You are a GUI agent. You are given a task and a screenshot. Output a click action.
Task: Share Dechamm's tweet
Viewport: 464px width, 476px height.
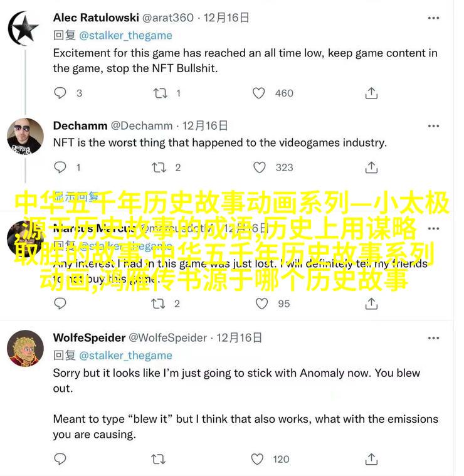tap(371, 167)
